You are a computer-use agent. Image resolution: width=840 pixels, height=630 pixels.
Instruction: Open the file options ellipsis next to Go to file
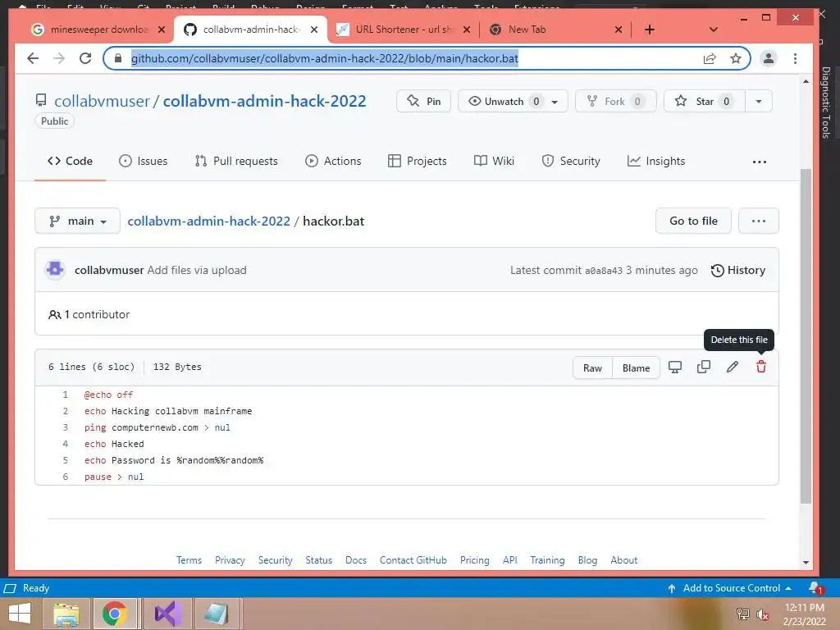point(759,221)
